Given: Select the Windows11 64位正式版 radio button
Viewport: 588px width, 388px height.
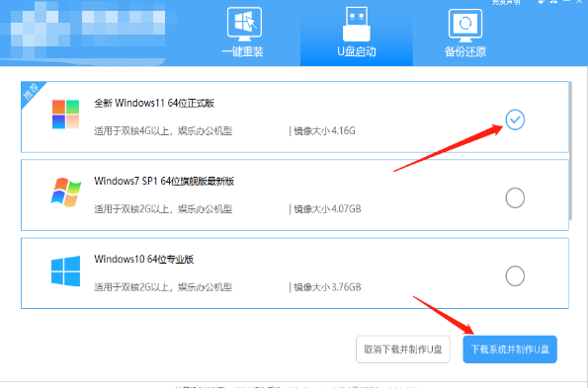Looking at the screenshot, I should point(515,119).
